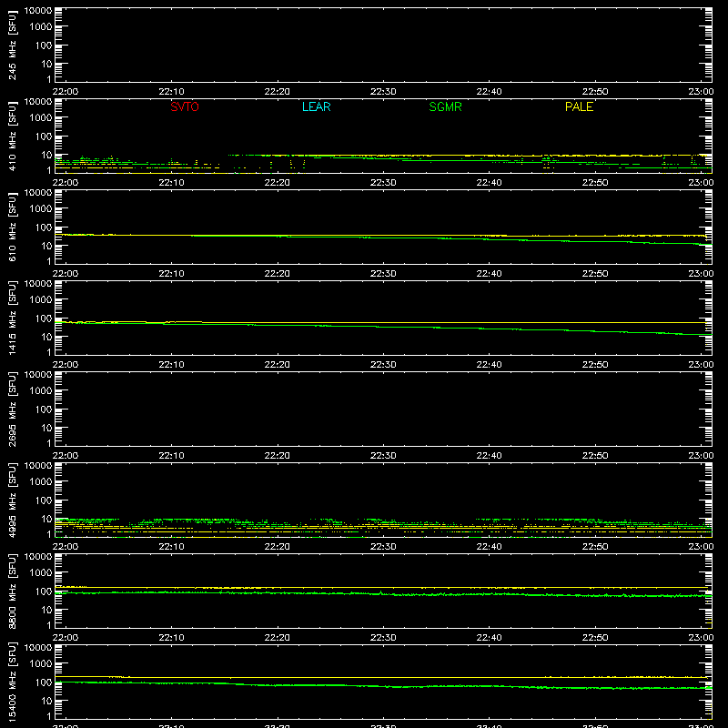
Task: Click 22:30 time label below 1415 MHz panel
Action: tap(383, 365)
